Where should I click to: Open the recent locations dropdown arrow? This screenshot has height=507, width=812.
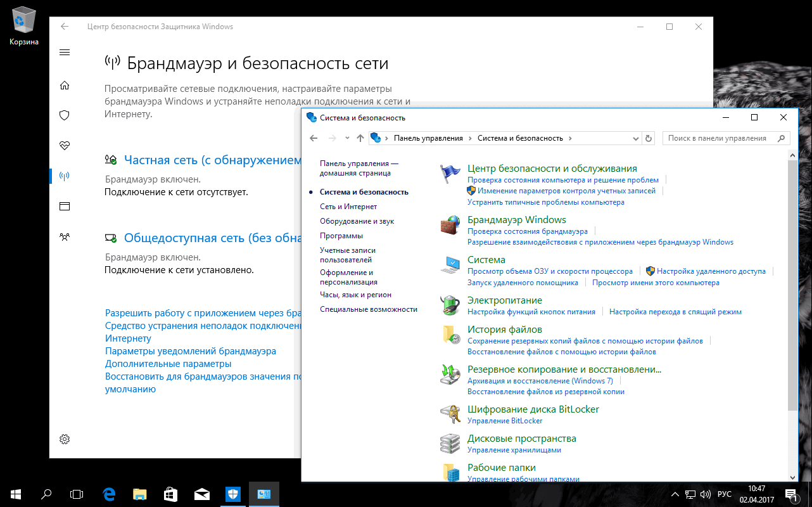(x=347, y=138)
